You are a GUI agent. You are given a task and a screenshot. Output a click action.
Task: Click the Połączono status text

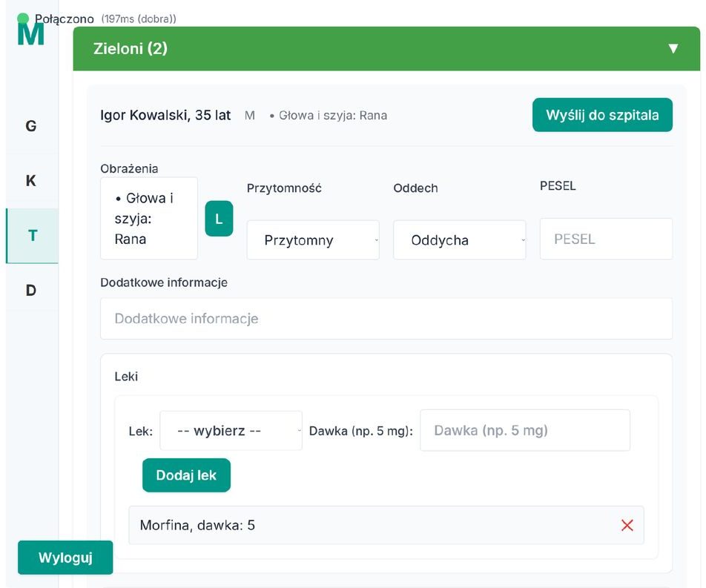tap(65, 19)
